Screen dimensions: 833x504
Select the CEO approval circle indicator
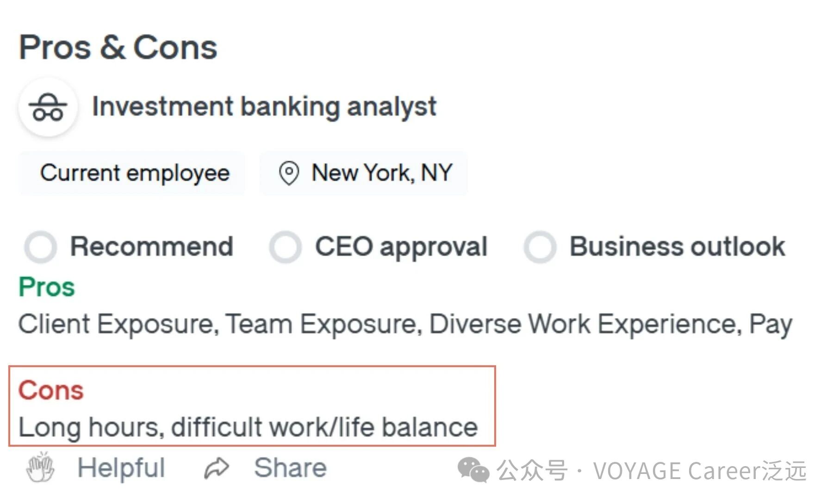[x=286, y=246]
